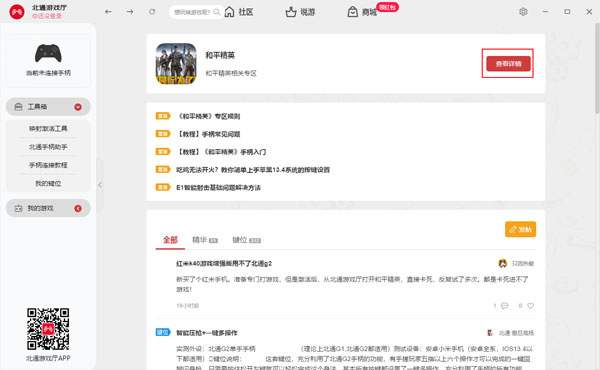Screen dimensions: 600x370
Task: Click the red 领红包 badge
Action: [387, 7]
